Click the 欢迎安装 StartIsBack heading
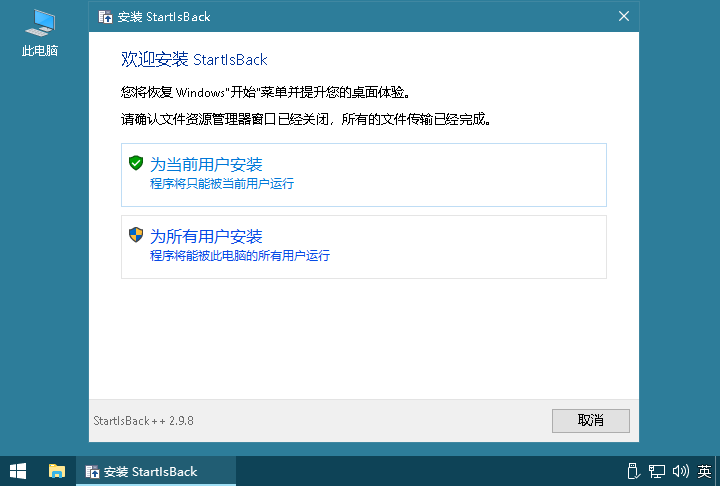The image size is (720, 486). (194, 60)
